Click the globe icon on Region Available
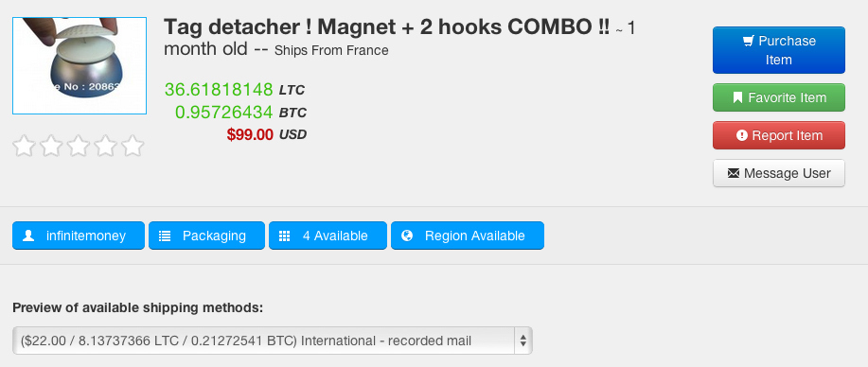This screenshot has height=367, width=868. [x=407, y=236]
